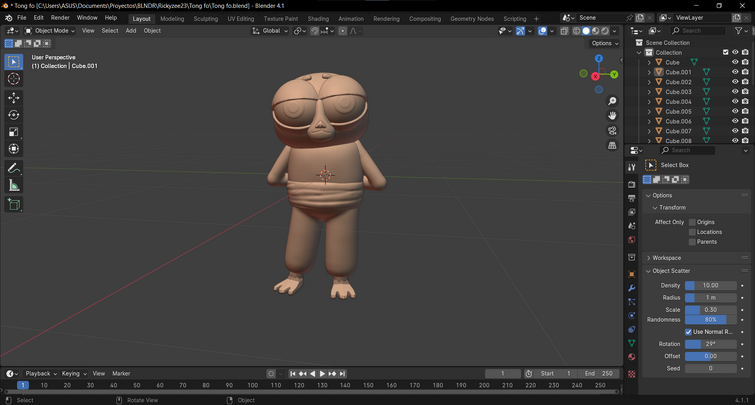755x405 pixels.
Task: Choose the Rotate tool
Action: (13, 115)
